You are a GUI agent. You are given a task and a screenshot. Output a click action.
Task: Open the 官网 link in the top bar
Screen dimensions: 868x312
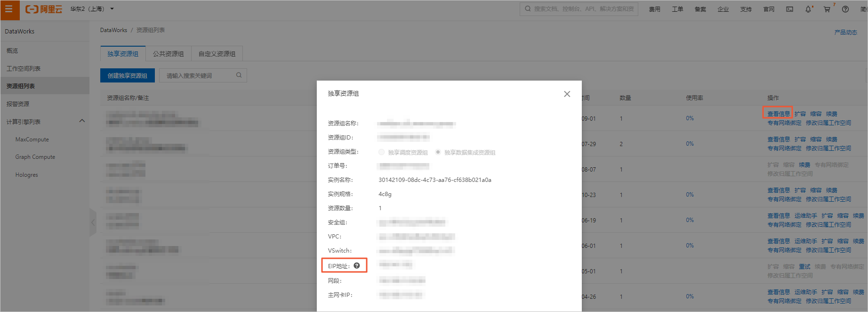pos(769,9)
